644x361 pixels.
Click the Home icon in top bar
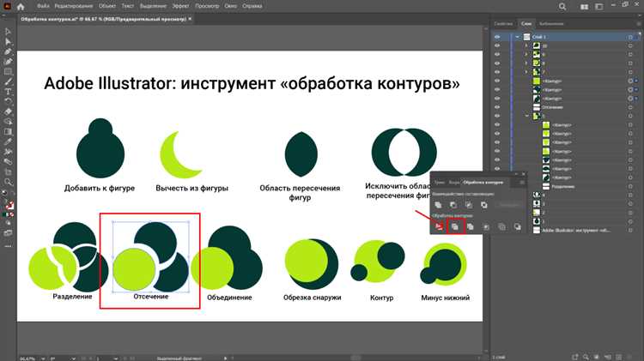click(21, 6)
